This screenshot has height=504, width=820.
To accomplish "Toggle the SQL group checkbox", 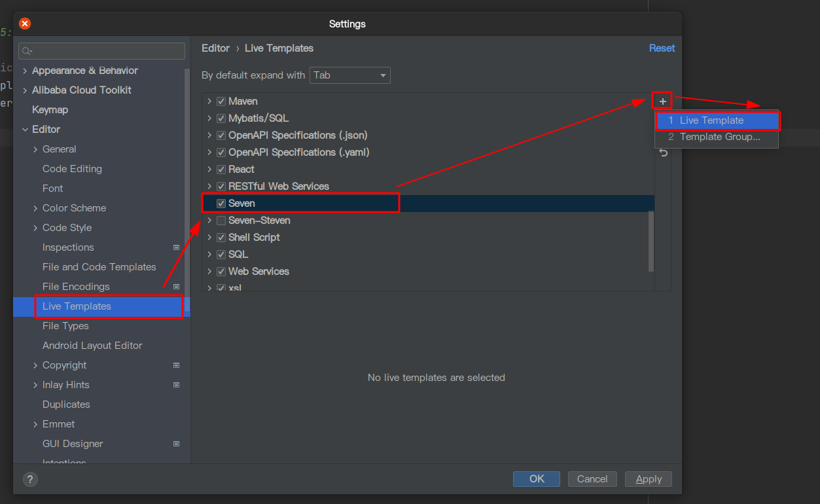I will 221,255.
